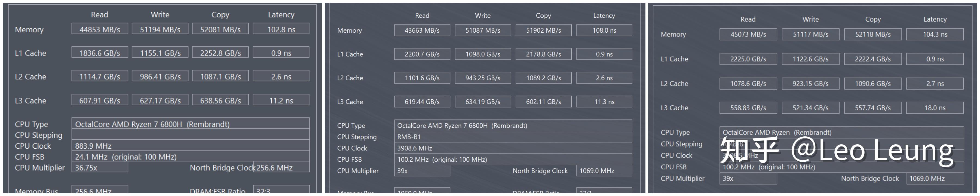Screen dimensions: 980x196
Task: Click the 108.0 ns memory latency box
Action: (604, 30)
